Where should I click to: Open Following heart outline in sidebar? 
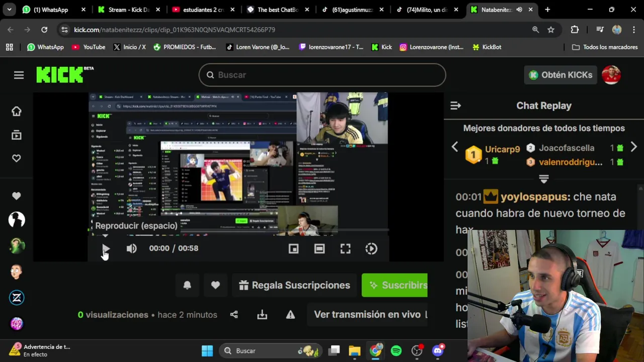click(17, 158)
